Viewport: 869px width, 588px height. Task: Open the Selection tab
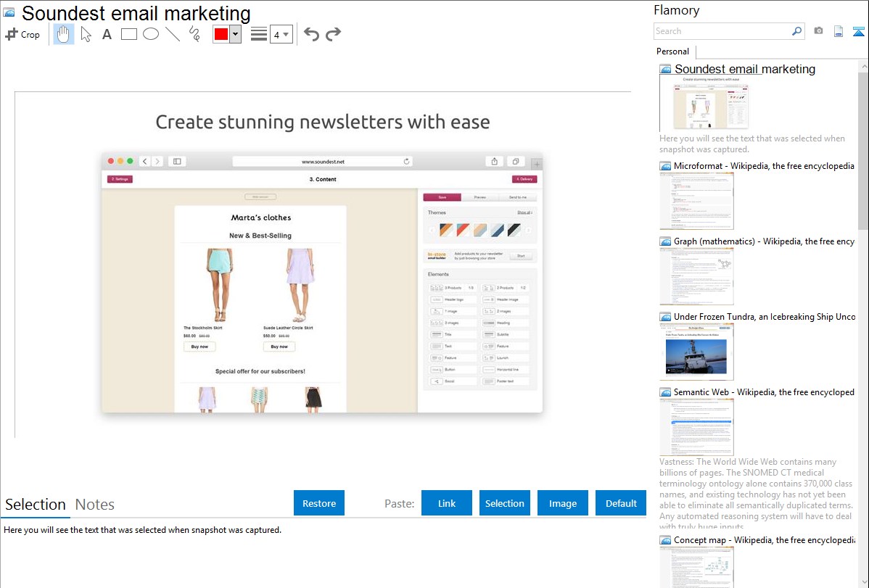click(36, 505)
